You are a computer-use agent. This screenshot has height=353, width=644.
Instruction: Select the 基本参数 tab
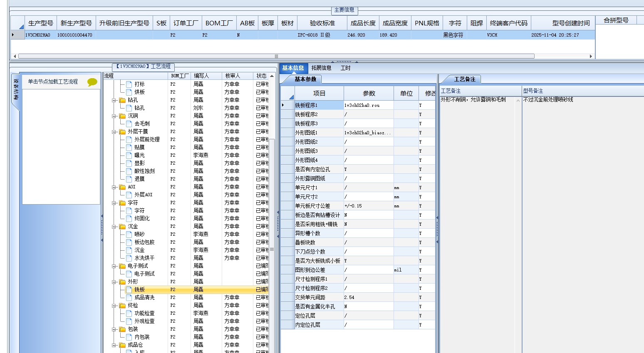pos(305,79)
